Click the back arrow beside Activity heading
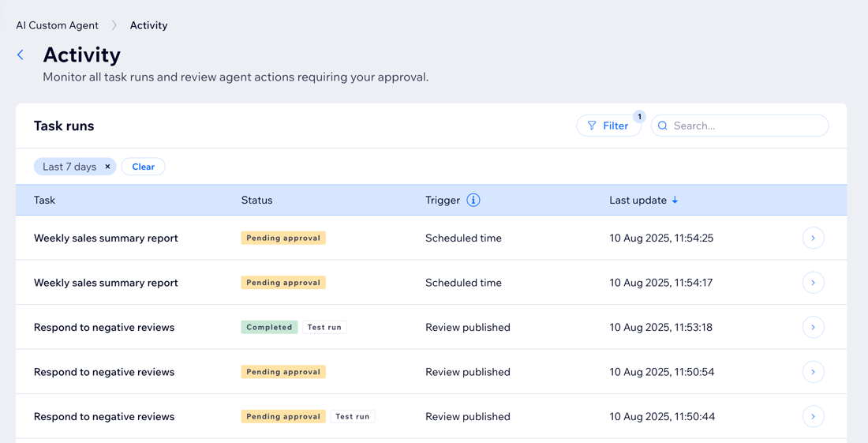This screenshot has height=443, width=868. pos(21,54)
